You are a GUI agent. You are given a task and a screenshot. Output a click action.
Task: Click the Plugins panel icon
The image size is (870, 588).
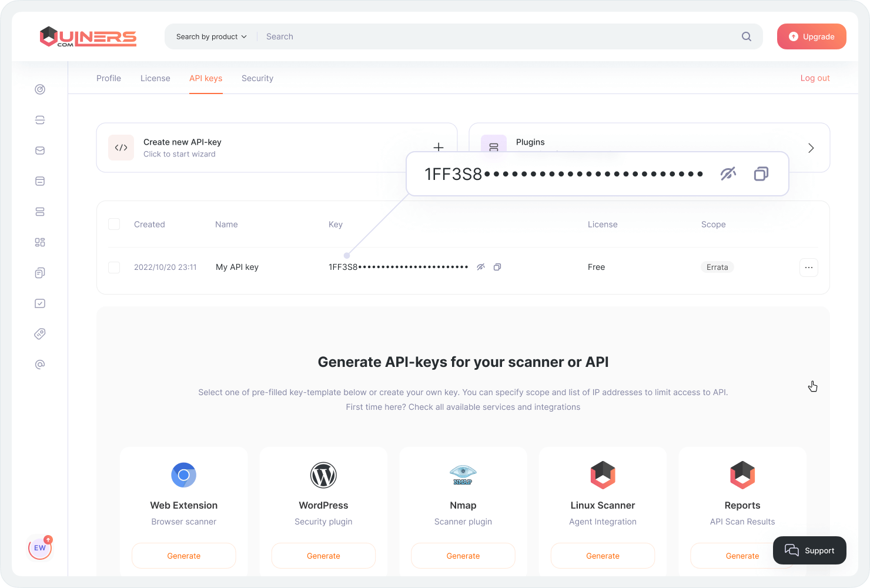coord(494,145)
